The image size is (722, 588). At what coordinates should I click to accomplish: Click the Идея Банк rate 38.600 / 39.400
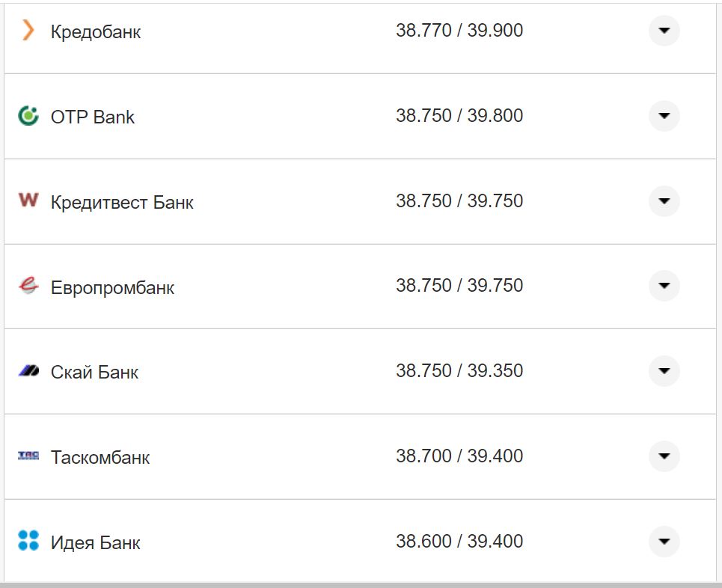(x=459, y=542)
